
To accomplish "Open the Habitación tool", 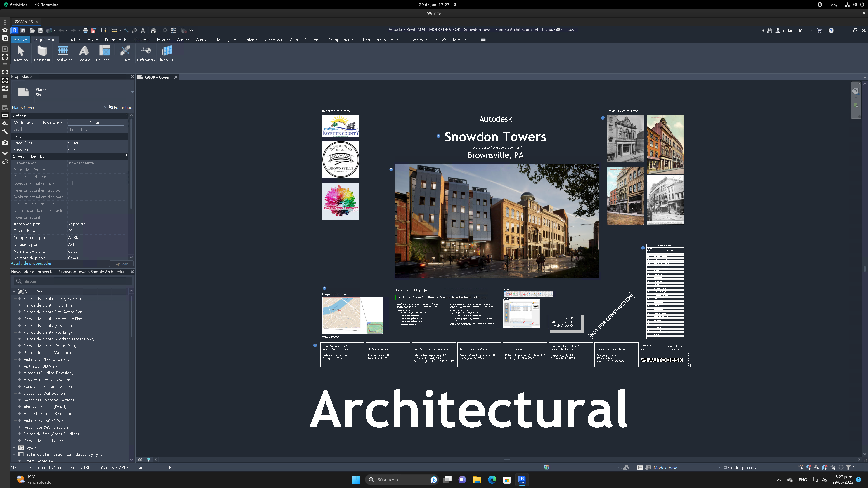I will [104, 53].
